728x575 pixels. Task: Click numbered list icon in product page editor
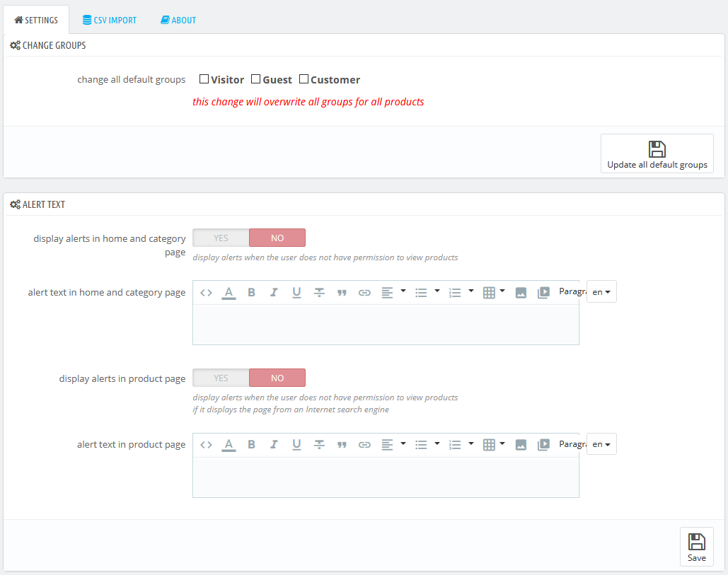pos(454,445)
